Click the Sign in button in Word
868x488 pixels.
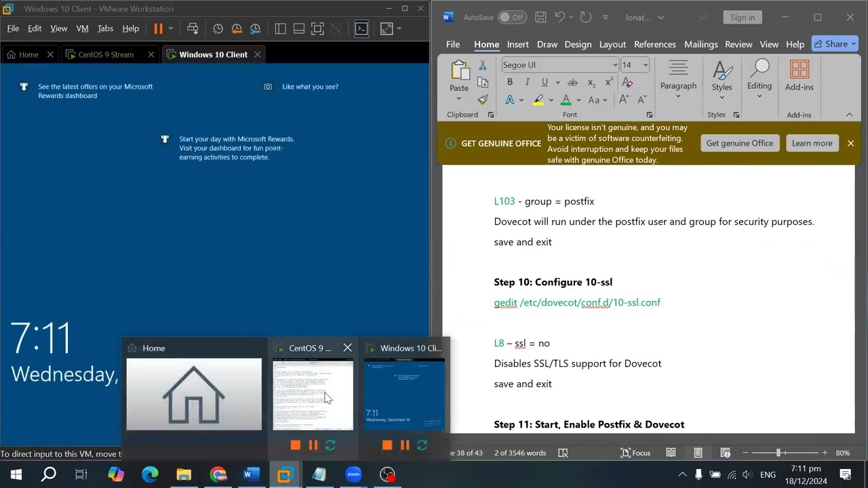point(742,18)
